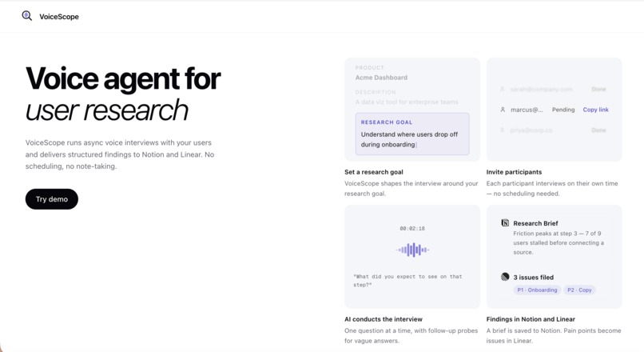
Task: Select the P2 · Copy issue tag
Action: (579, 290)
